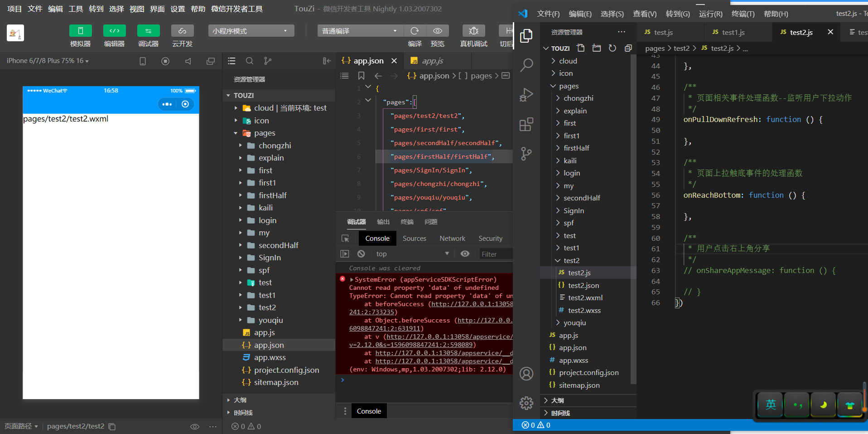Click test2 in VS Code breadcrumb

tap(681, 48)
